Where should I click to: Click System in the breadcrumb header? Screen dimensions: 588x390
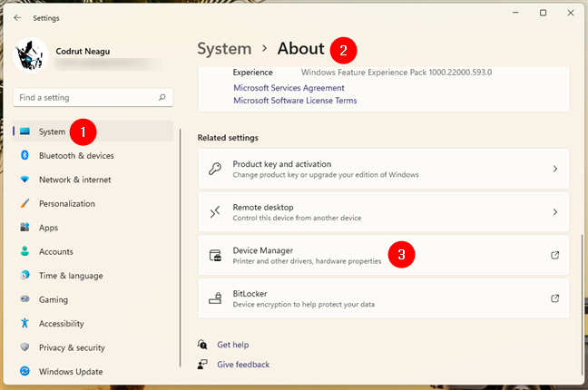pyautogui.click(x=224, y=49)
